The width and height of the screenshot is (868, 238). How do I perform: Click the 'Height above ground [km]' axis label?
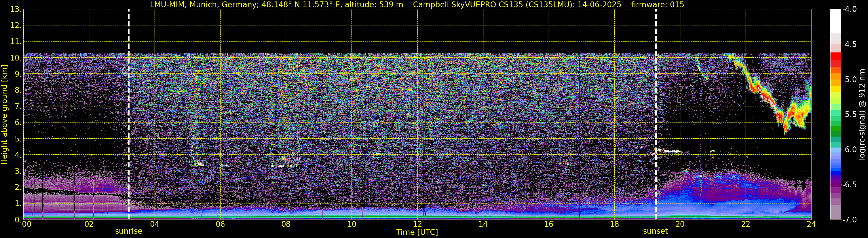tap(4, 115)
